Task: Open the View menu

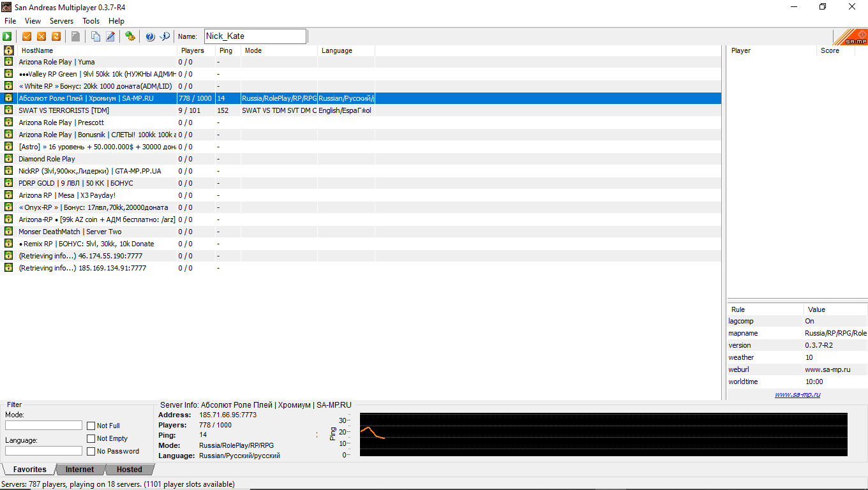Action: coord(33,21)
